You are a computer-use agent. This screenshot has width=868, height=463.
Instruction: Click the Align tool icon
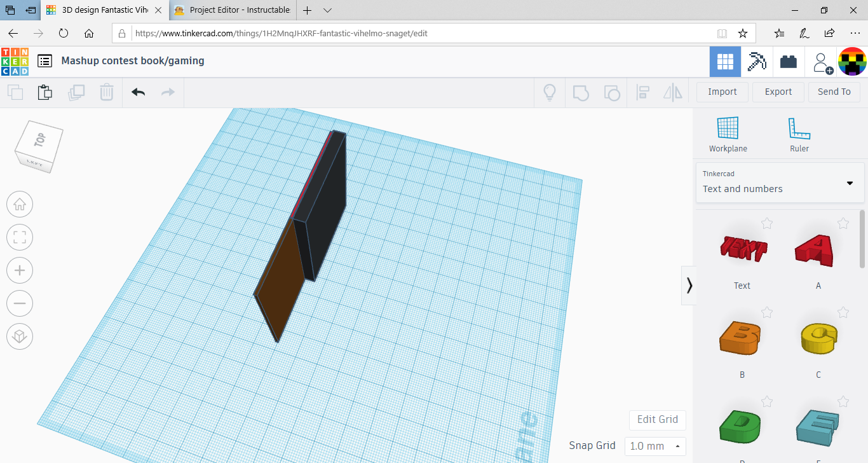click(x=642, y=92)
